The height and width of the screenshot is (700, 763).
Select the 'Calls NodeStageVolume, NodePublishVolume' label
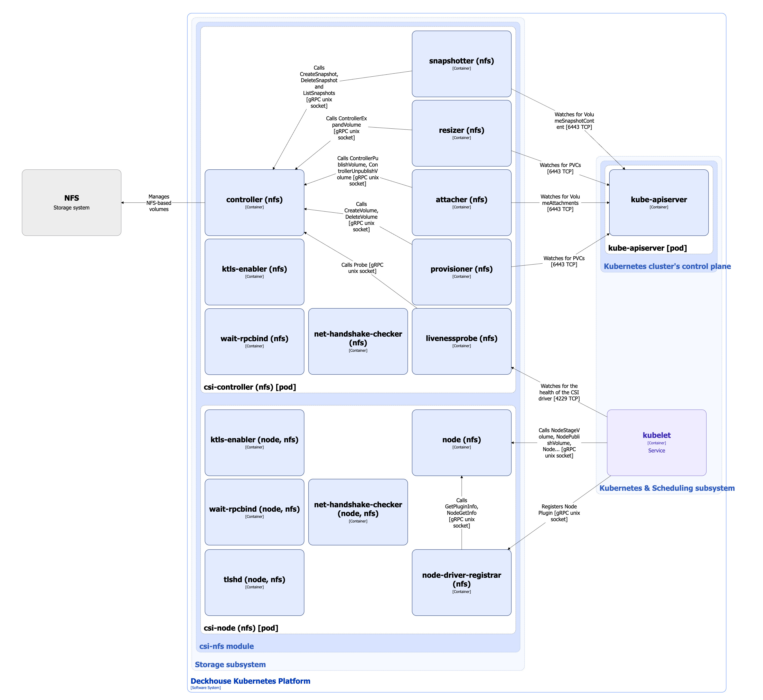[559, 443]
